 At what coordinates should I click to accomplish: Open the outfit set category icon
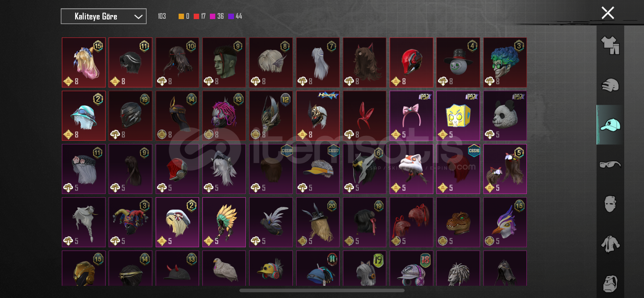point(610,45)
